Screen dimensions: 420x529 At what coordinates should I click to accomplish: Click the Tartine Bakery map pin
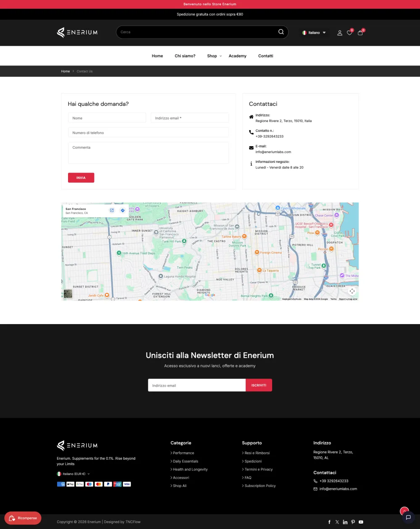click(244, 236)
